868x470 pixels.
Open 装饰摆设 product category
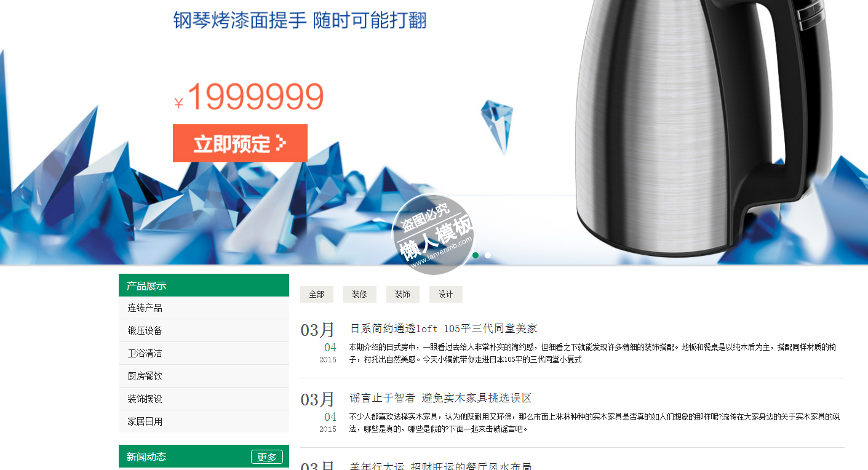click(x=204, y=399)
